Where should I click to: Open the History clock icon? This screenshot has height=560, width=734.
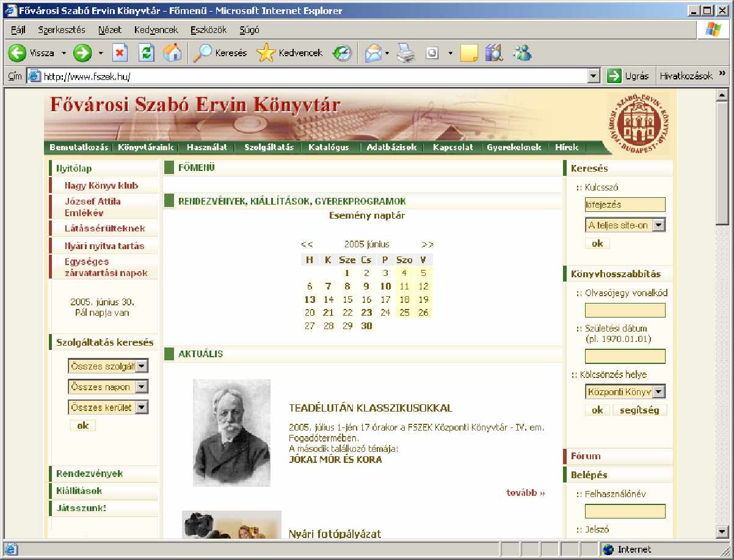pyautogui.click(x=342, y=53)
